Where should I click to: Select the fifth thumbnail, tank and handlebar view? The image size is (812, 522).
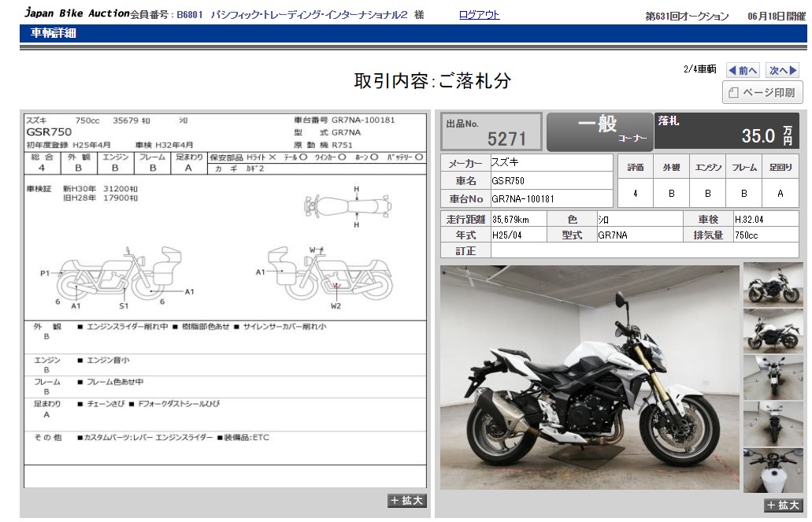[x=773, y=471]
